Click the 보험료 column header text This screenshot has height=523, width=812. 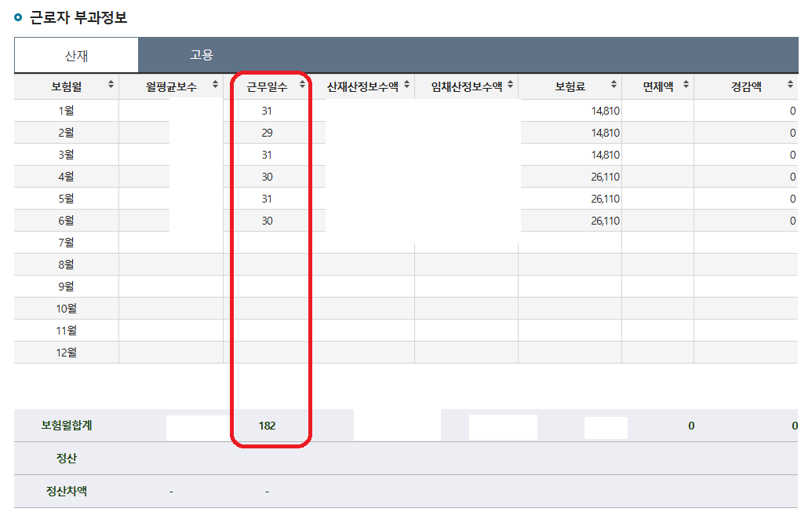[x=570, y=86]
